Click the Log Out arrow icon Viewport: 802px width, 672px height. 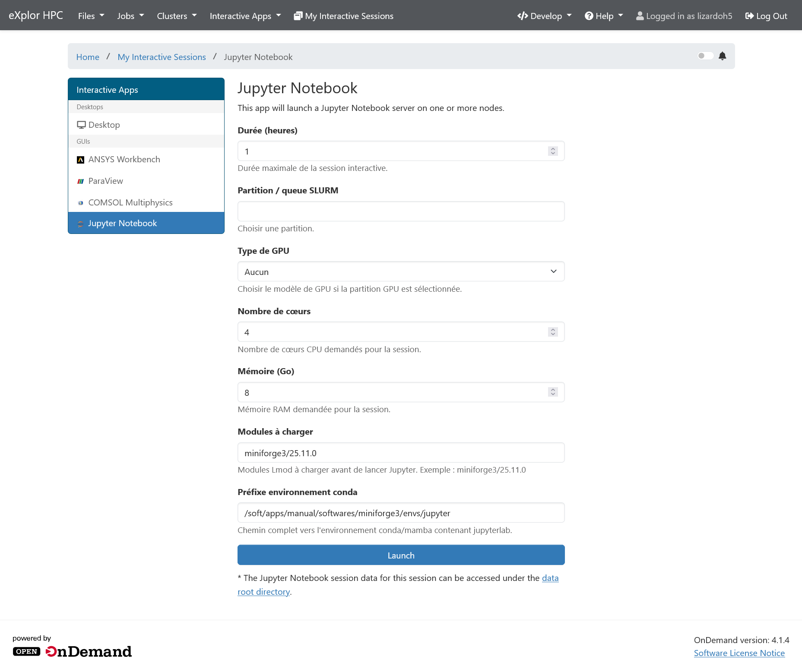(x=750, y=16)
